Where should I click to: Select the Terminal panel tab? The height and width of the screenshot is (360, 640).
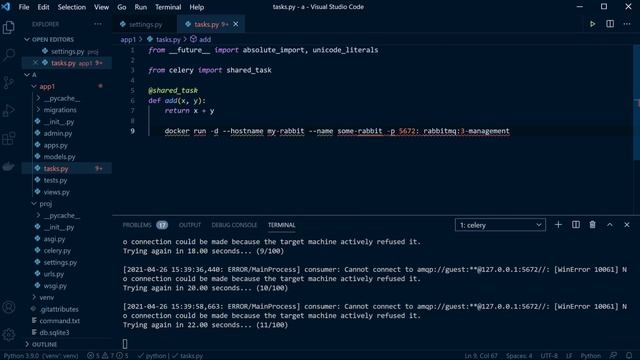click(x=281, y=225)
